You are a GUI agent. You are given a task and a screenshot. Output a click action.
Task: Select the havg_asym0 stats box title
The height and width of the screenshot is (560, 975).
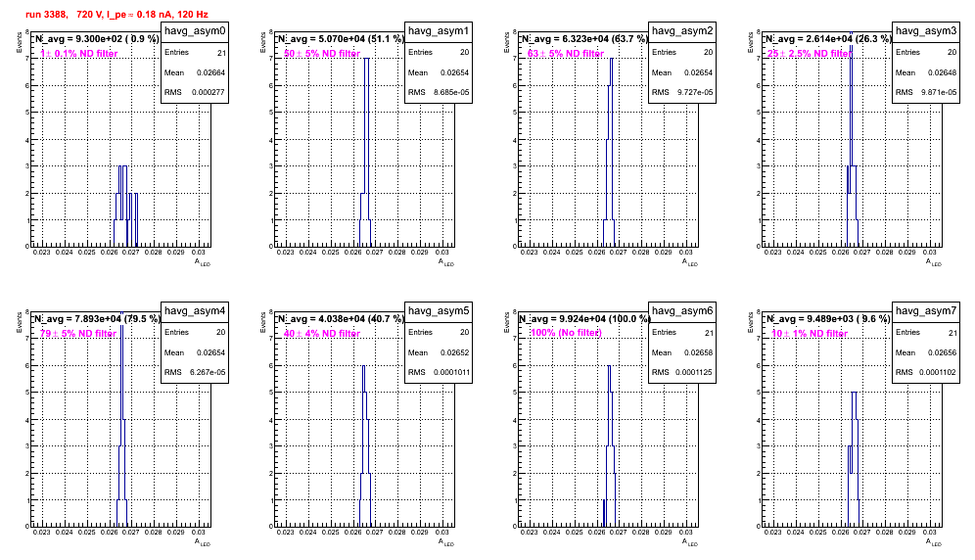tap(195, 30)
